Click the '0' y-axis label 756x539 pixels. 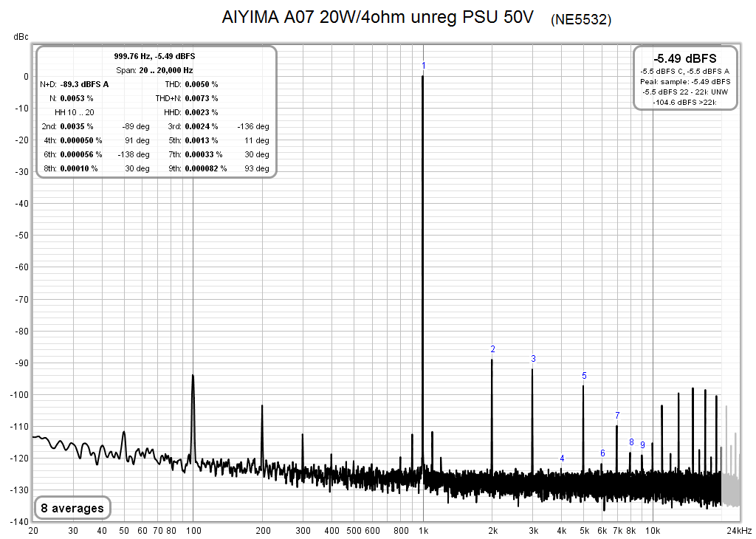coord(26,77)
